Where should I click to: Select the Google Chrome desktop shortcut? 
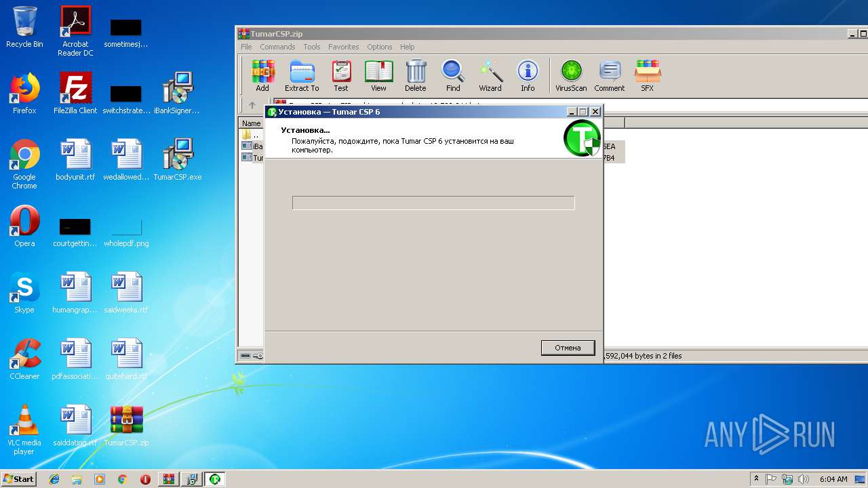[24, 165]
